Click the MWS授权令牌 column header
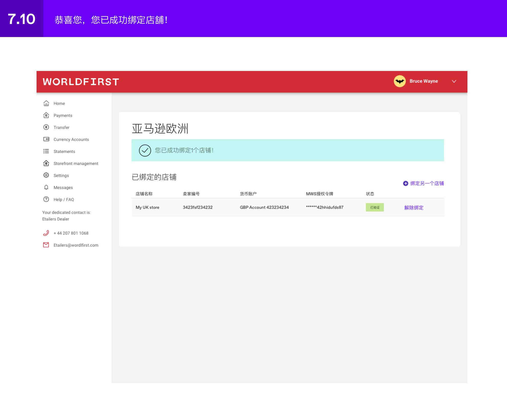This screenshot has width=507, height=420. click(319, 194)
